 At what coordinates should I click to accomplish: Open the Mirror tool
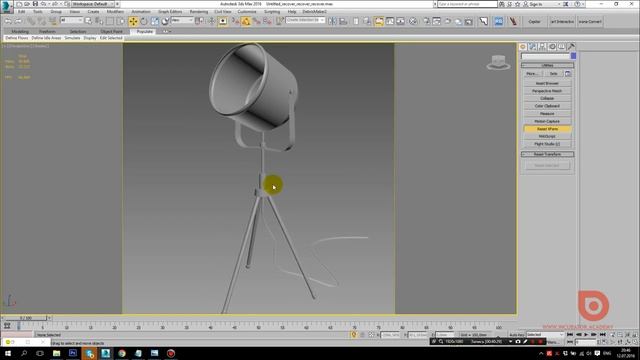coord(332,21)
